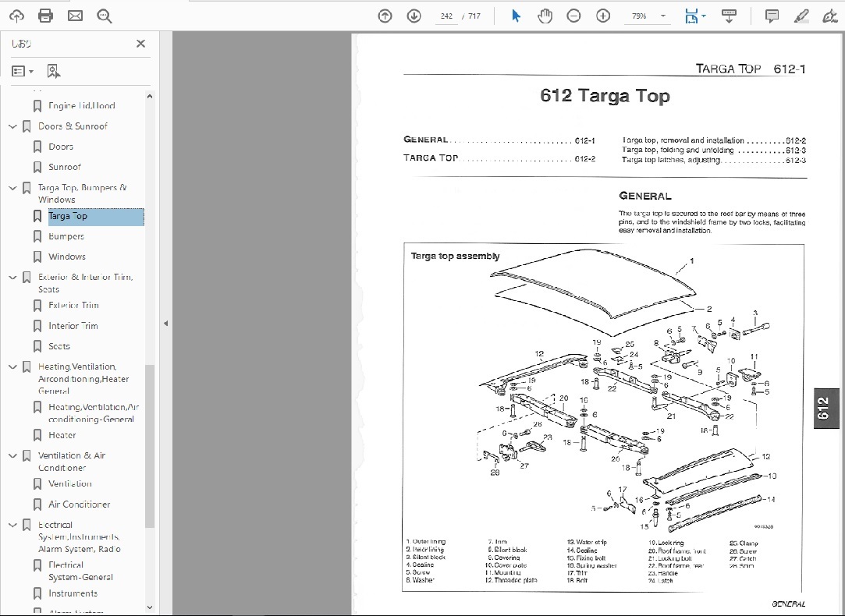Open the sign document pen tool
Screen dimensions: 845x616
(830, 16)
